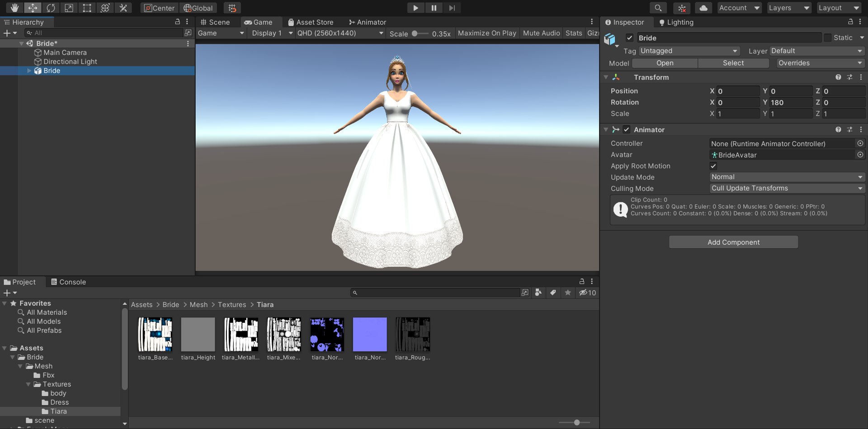Screen dimensions: 868x429
Task: Open the QHD resolution dropdown
Action: pyautogui.click(x=340, y=33)
